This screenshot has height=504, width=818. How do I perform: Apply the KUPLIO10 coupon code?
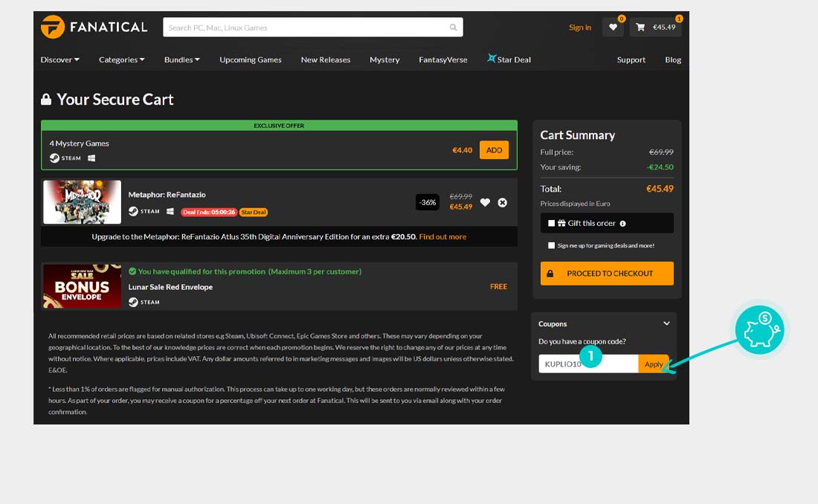[654, 364]
